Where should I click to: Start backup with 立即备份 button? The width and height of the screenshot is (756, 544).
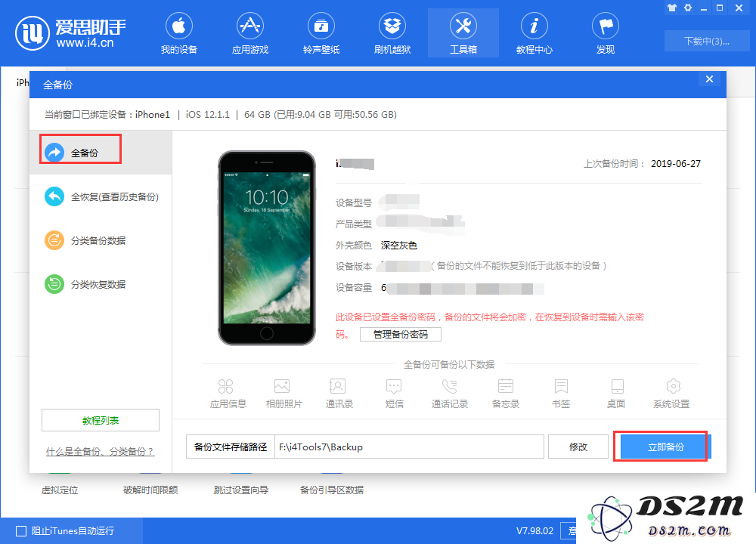coord(665,447)
